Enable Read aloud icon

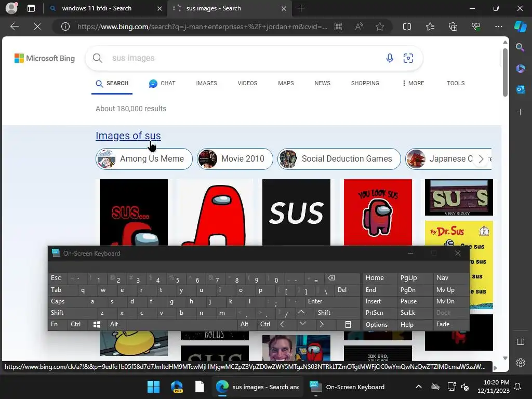(x=359, y=26)
